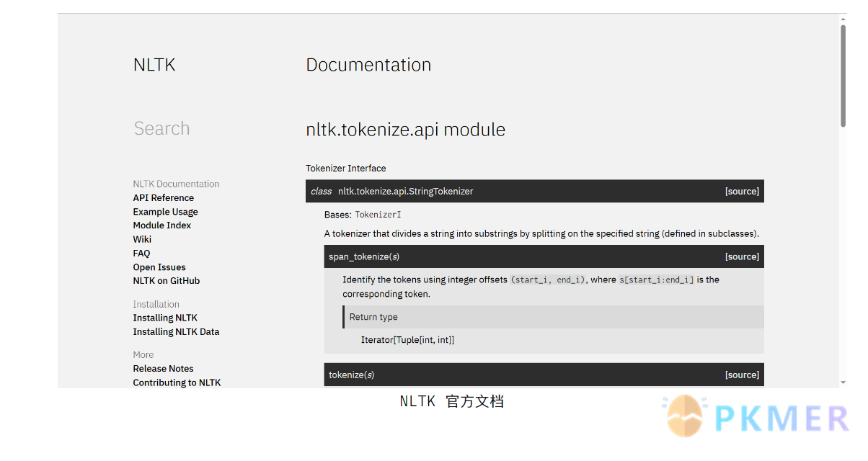Click the vertical scrollbar thumb
The image size is (868, 461).
click(x=843, y=76)
